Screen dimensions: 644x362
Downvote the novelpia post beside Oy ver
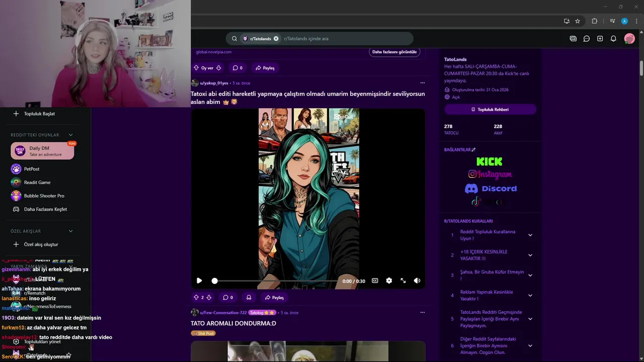click(x=218, y=68)
